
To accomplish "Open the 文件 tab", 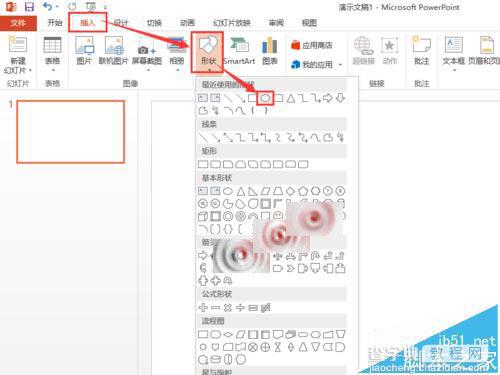I will 18,23.
